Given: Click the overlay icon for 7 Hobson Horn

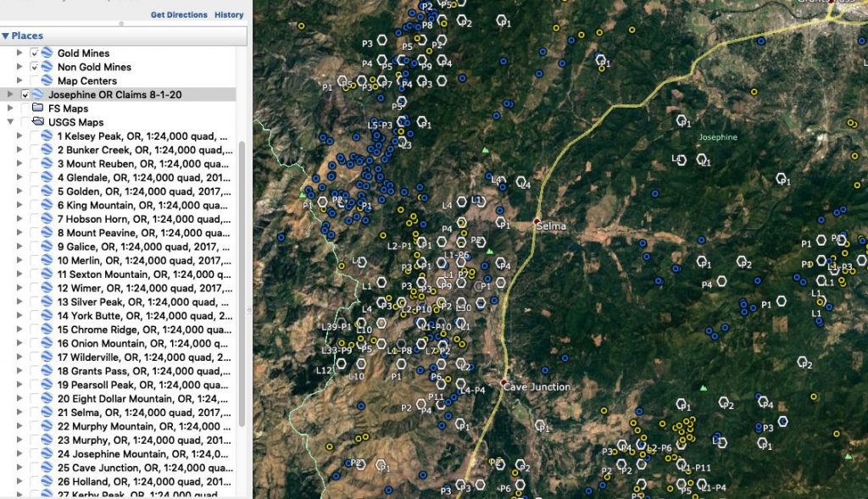Looking at the screenshot, I should click(x=47, y=219).
